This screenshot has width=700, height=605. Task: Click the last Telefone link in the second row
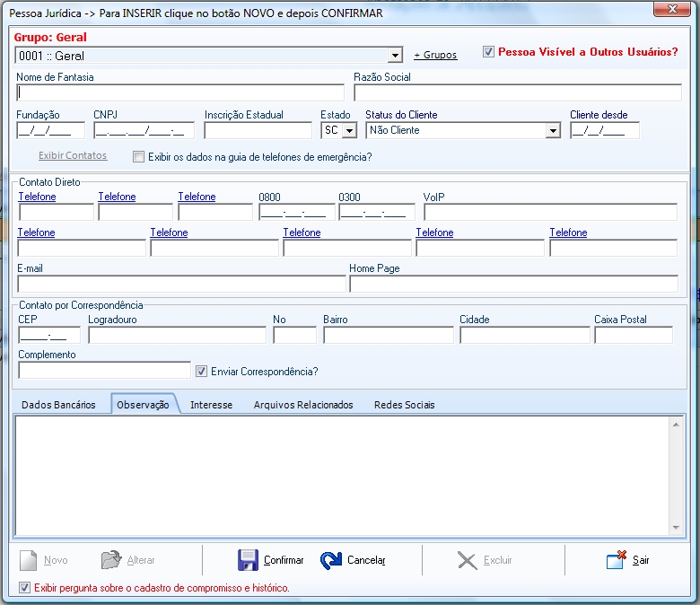(x=568, y=232)
